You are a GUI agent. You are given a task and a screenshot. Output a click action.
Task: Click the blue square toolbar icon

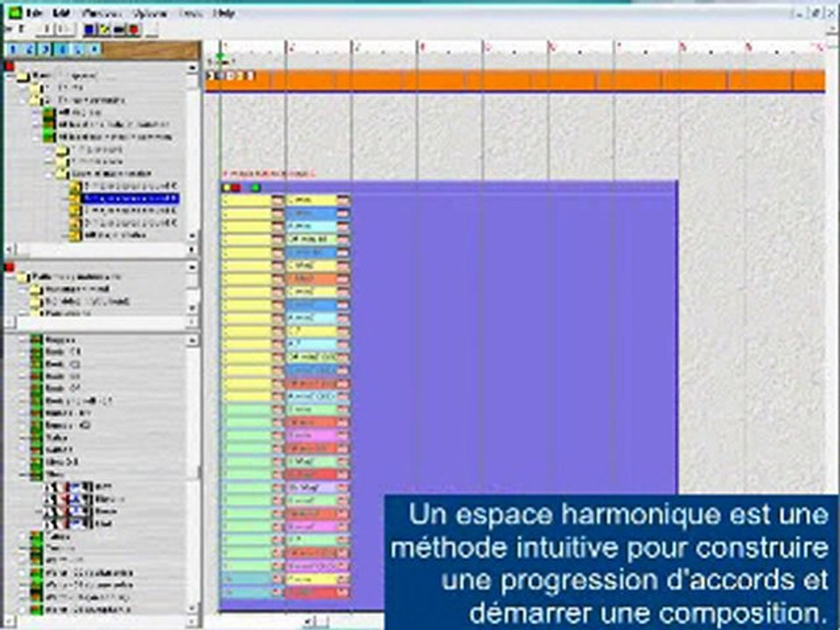(90, 29)
